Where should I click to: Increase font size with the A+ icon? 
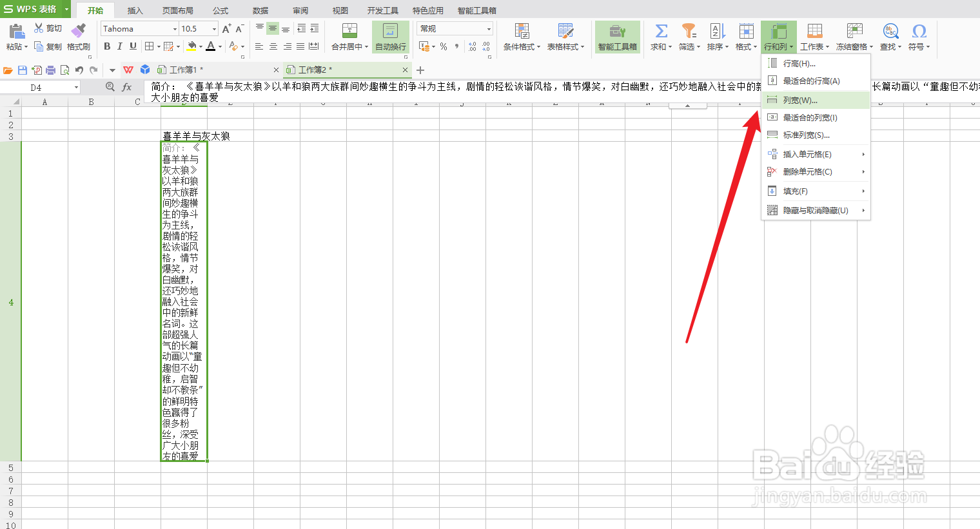[x=226, y=28]
